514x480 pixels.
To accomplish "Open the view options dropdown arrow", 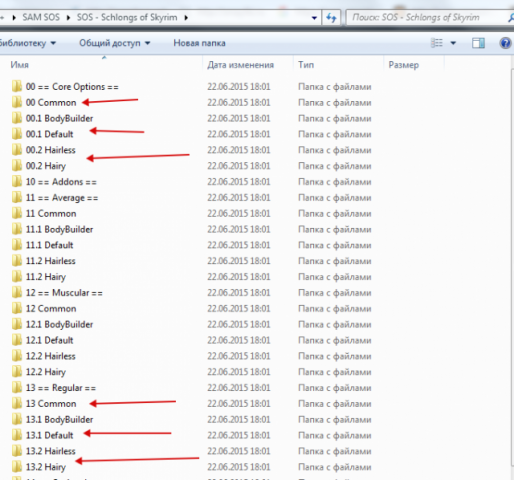I will tap(453, 43).
